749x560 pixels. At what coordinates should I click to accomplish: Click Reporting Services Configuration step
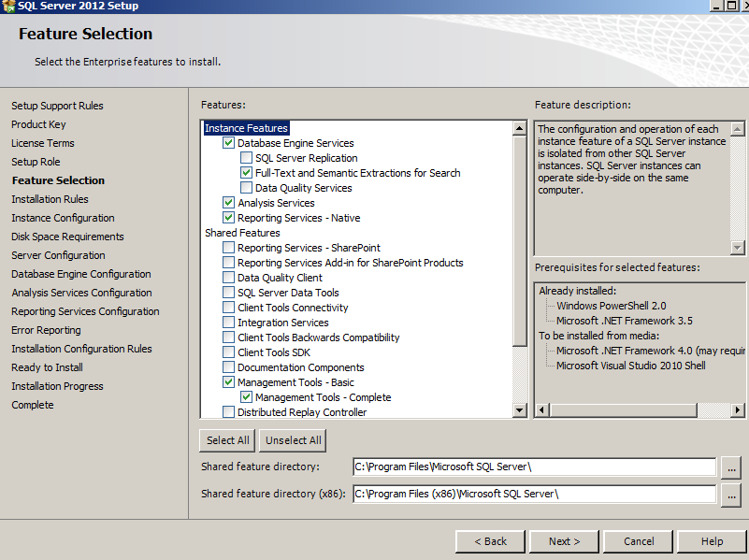[85, 311]
